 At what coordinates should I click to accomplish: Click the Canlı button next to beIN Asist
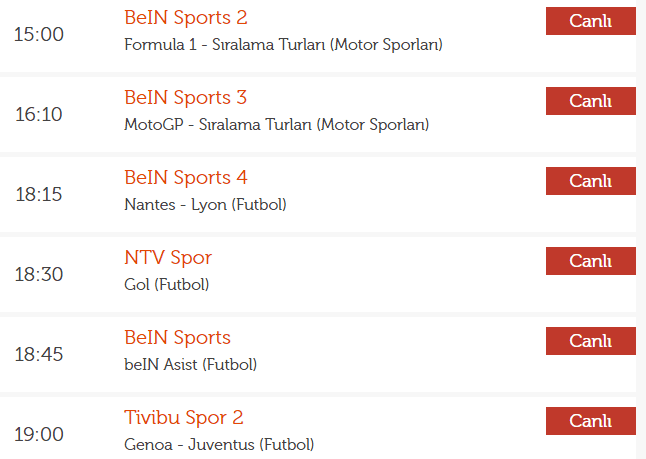590,341
